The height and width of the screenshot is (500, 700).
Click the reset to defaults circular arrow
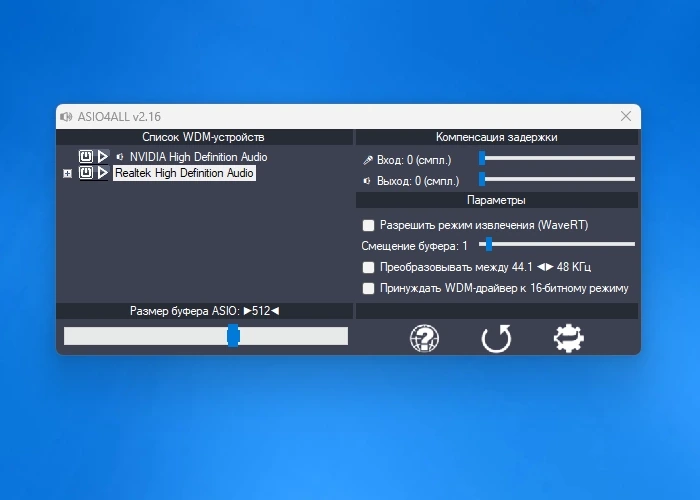pyautogui.click(x=496, y=338)
